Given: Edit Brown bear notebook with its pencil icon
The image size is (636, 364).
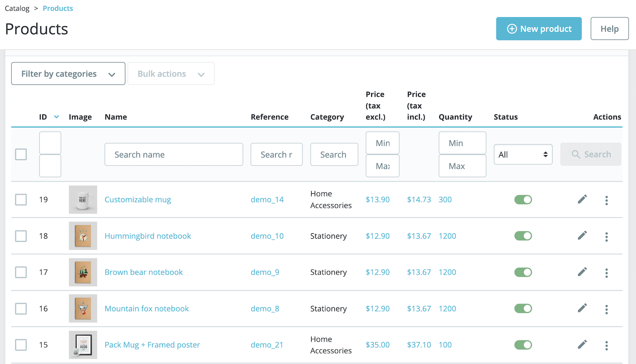Looking at the screenshot, I should (x=582, y=272).
